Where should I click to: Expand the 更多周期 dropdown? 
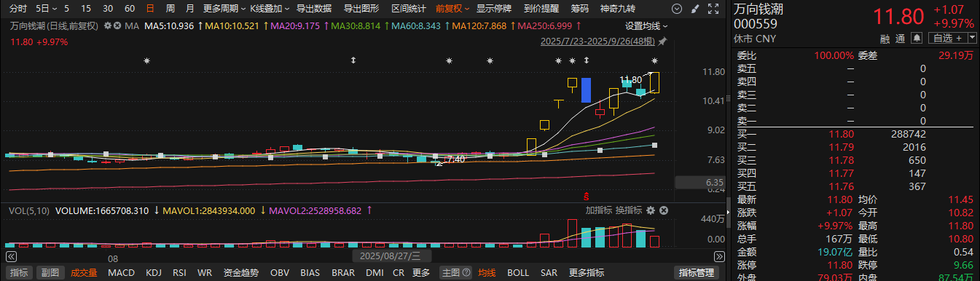click(223, 9)
